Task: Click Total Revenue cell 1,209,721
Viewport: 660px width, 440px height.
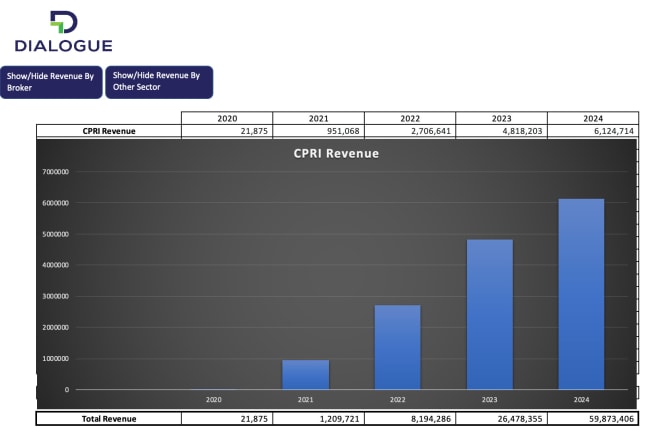Action: pos(319,419)
